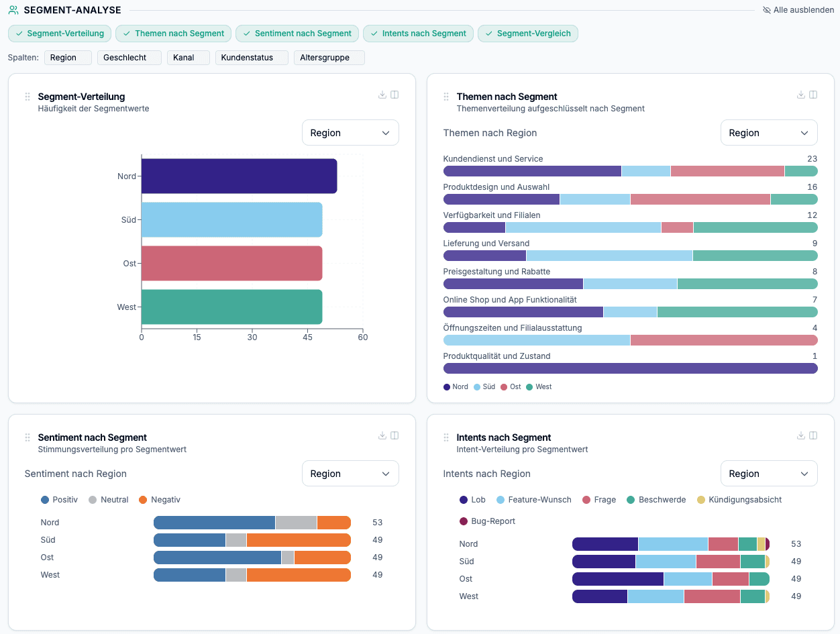Image resolution: width=840 pixels, height=634 pixels.
Task: Click the column-width icon on Segment-Verteilung card
Action: click(395, 95)
